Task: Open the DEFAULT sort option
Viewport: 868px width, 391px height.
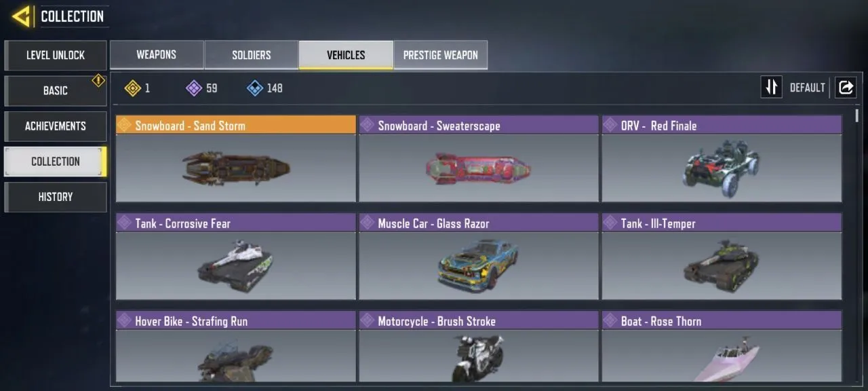Action: pyautogui.click(x=807, y=88)
